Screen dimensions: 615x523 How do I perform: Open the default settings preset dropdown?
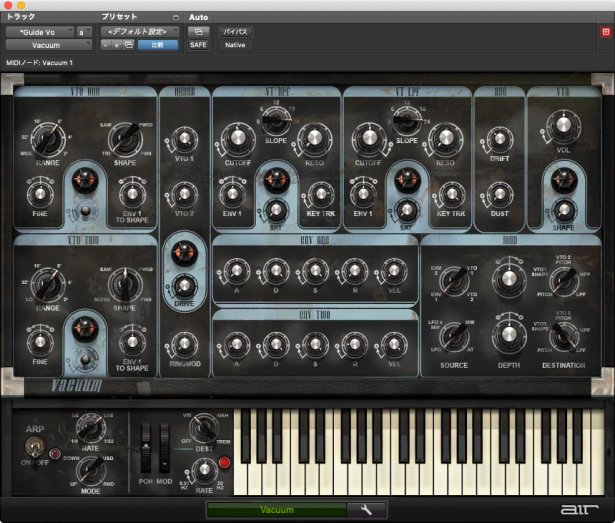click(x=140, y=31)
